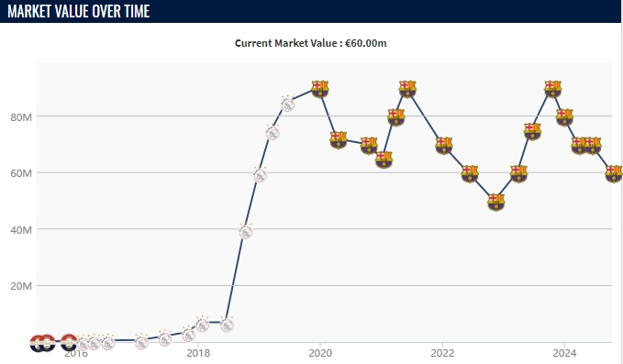
Task: Click the 80M y-axis label
Action: pos(21,117)
